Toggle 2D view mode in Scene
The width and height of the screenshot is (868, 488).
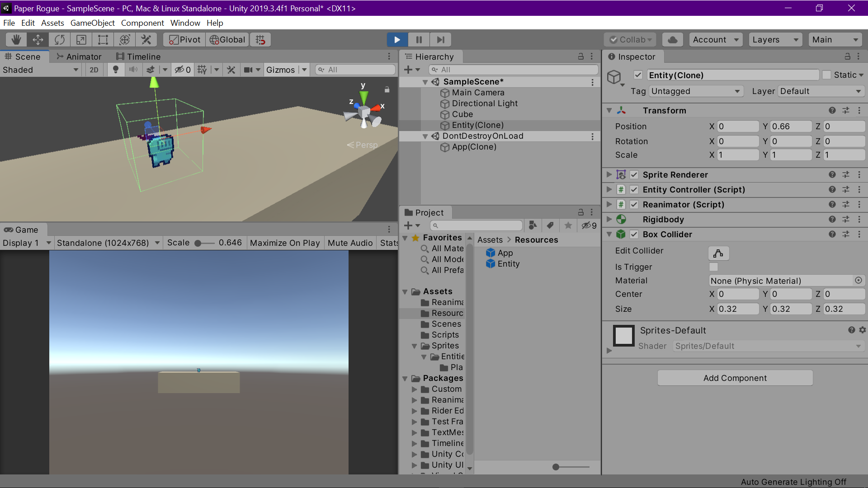click(x=94, y=70)
